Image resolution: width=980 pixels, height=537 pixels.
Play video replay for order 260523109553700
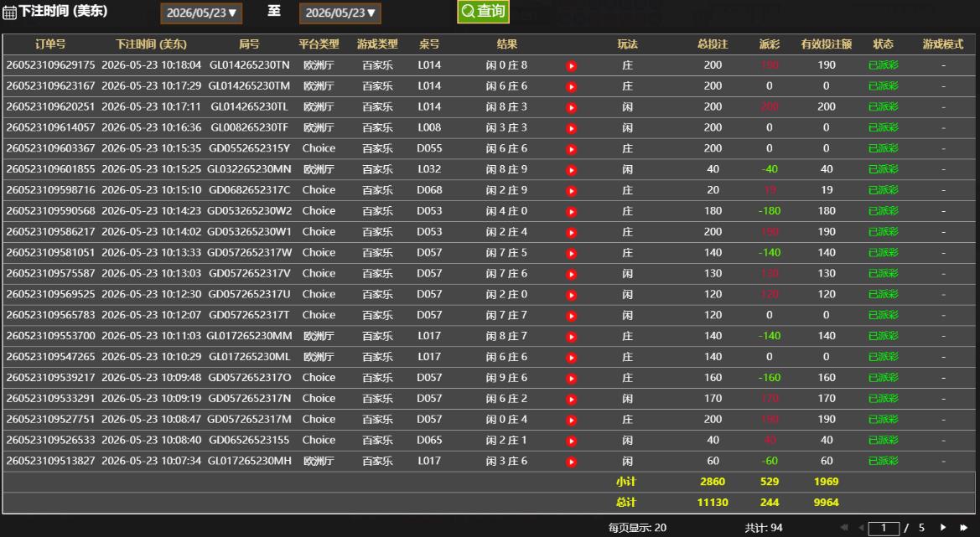click(x=571, y=337)
